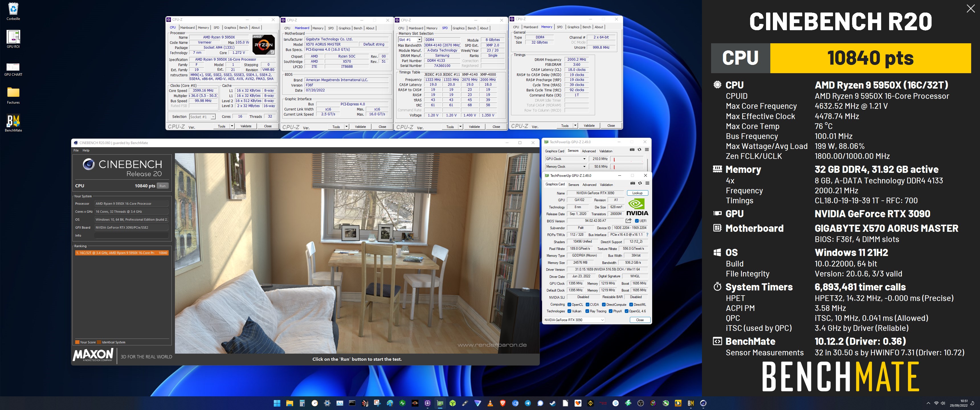Open Brave browser from the taskbar
Screen dimensions: 980x410
pos(503,403)
